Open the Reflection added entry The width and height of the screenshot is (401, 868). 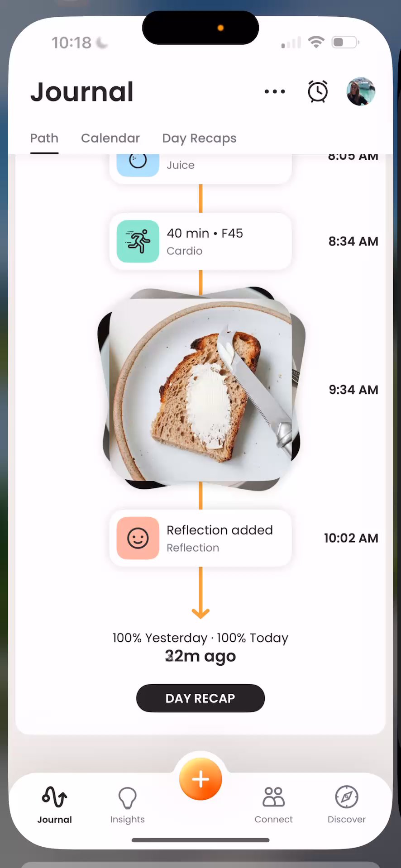(200, 538)
